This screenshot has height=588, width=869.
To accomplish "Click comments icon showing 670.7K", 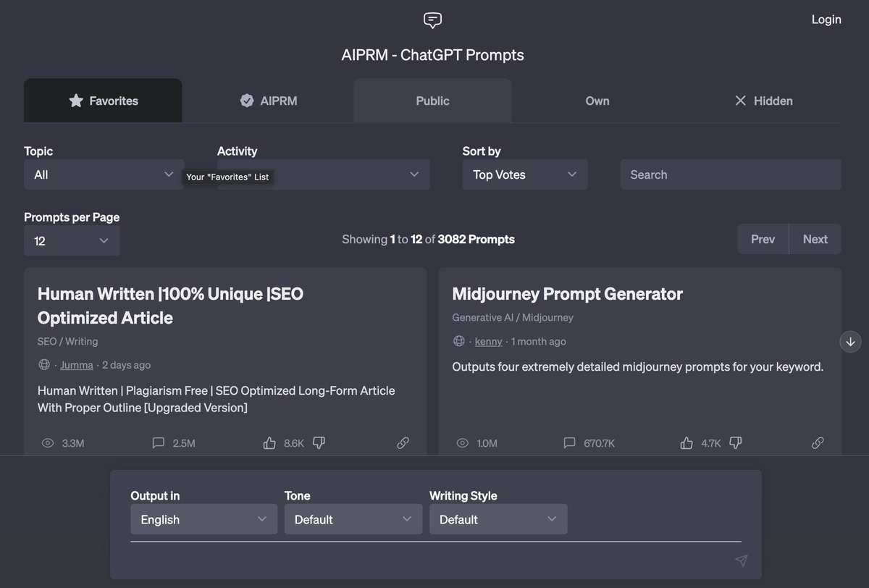I will [x=570, y=443].
